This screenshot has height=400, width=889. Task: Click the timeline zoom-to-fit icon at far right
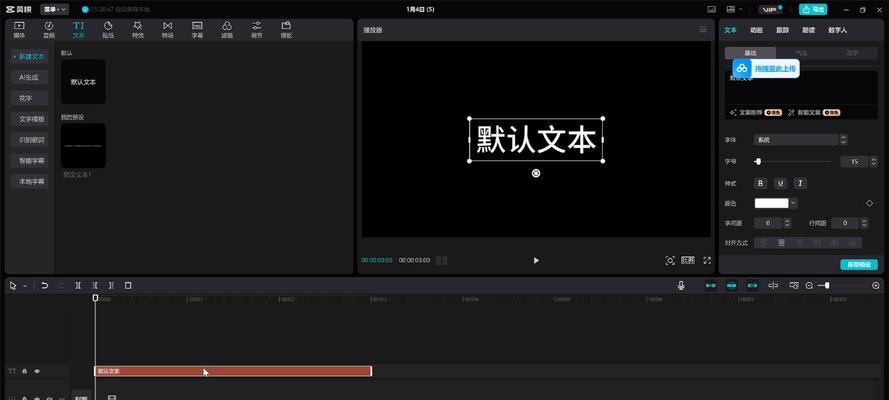[x=875, y=286]
